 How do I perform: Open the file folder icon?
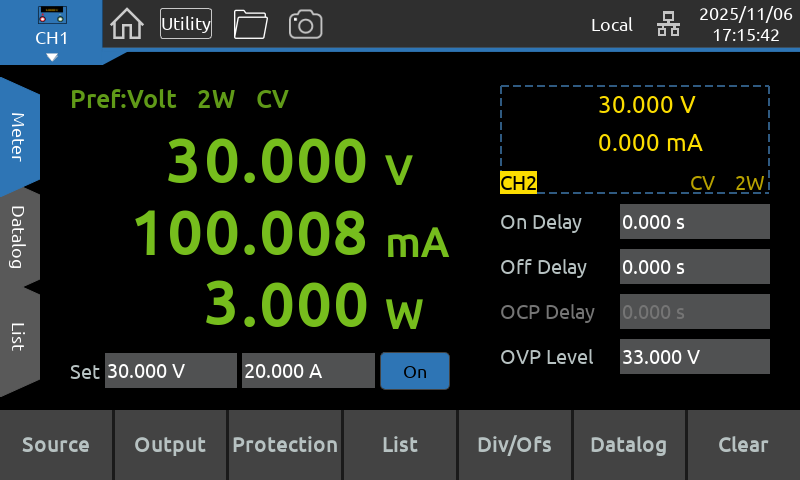click(x=250, y=24)
